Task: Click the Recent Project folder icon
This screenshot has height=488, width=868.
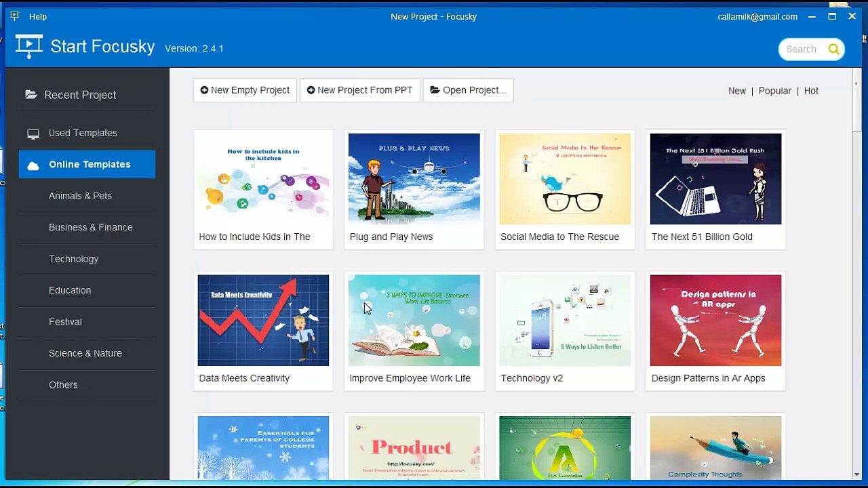Action: click(x=31, y=95)
